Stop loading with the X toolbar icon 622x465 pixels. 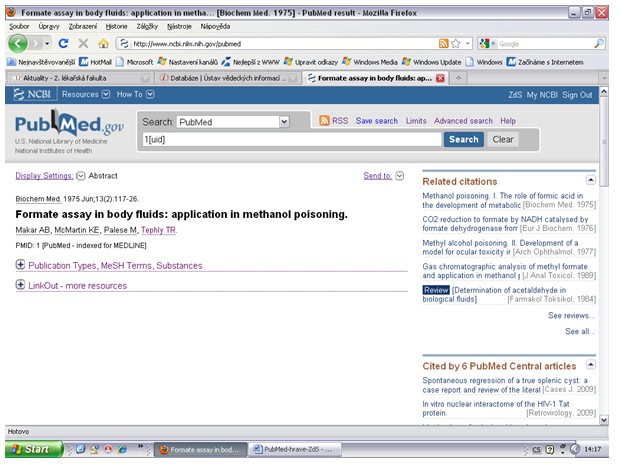83,43
